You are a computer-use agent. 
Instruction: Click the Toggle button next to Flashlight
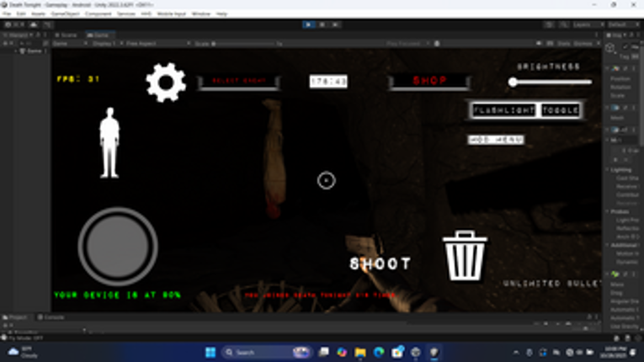tap(561, 110)
